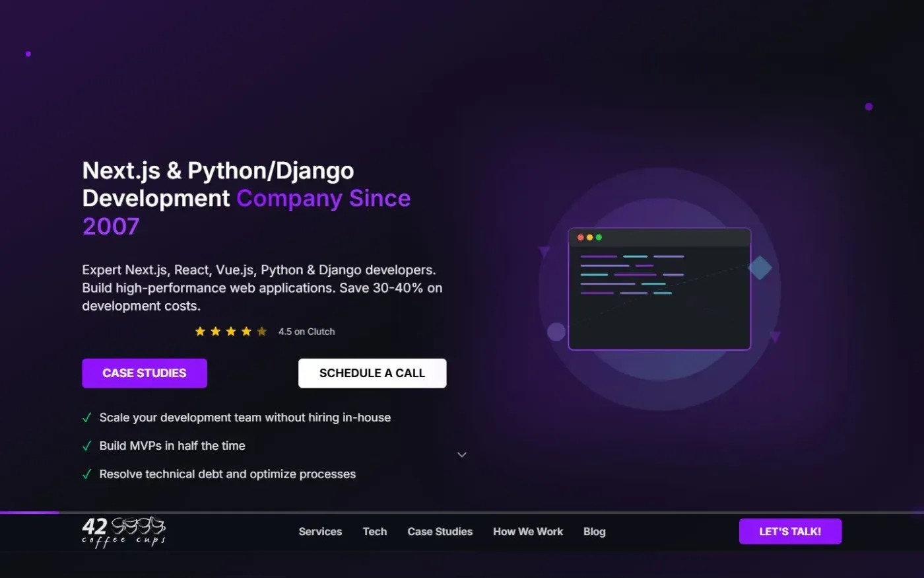Open the Services menu item
This screenshot has height=578, width=924.
(x=320, y=532)
